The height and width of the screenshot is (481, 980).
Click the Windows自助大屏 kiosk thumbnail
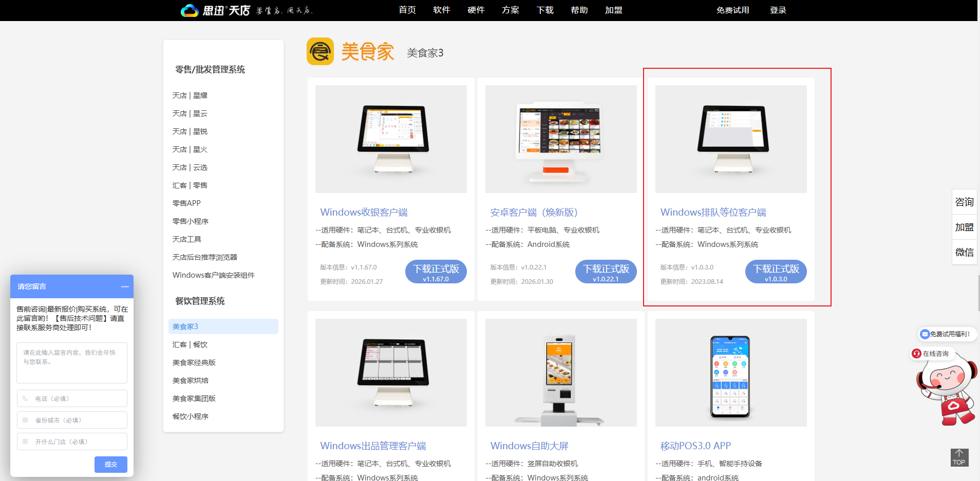[x=560, y=373]
